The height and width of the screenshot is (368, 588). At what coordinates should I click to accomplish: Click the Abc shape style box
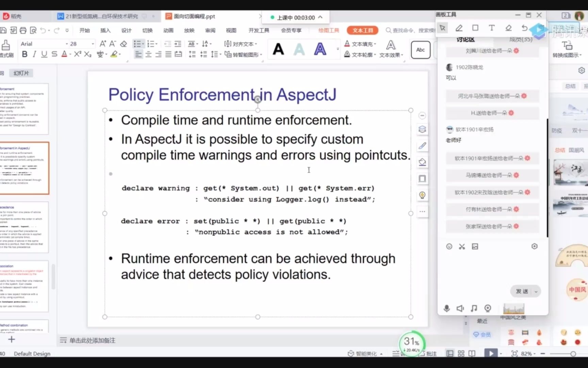point(421,50)
